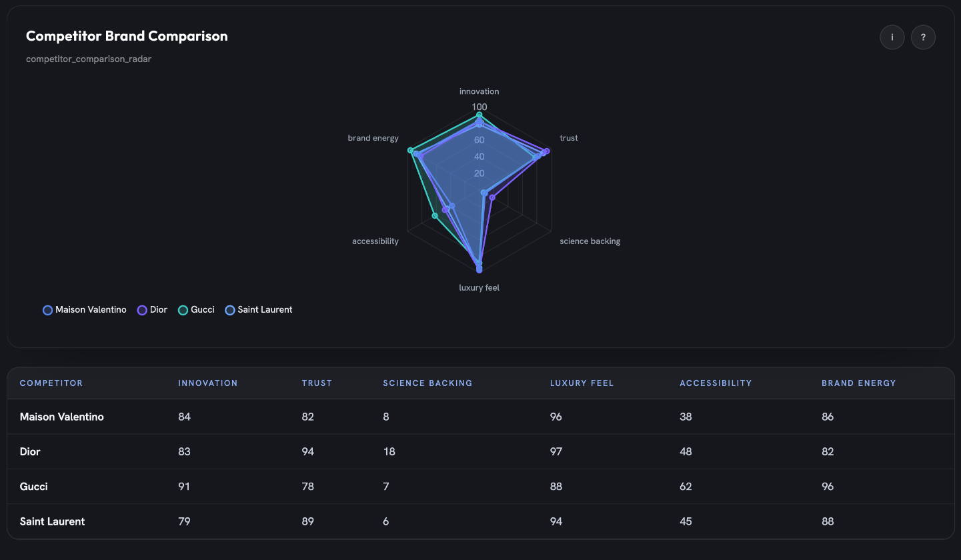961x560 pixels.
Task: Select the Dior row name in table
Action: tap(30, 451)
